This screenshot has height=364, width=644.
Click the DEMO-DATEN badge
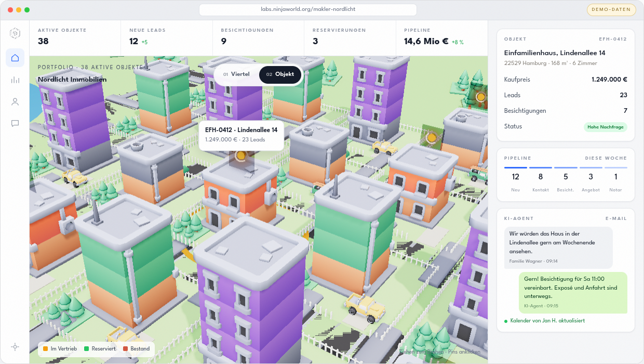point(611,9)
